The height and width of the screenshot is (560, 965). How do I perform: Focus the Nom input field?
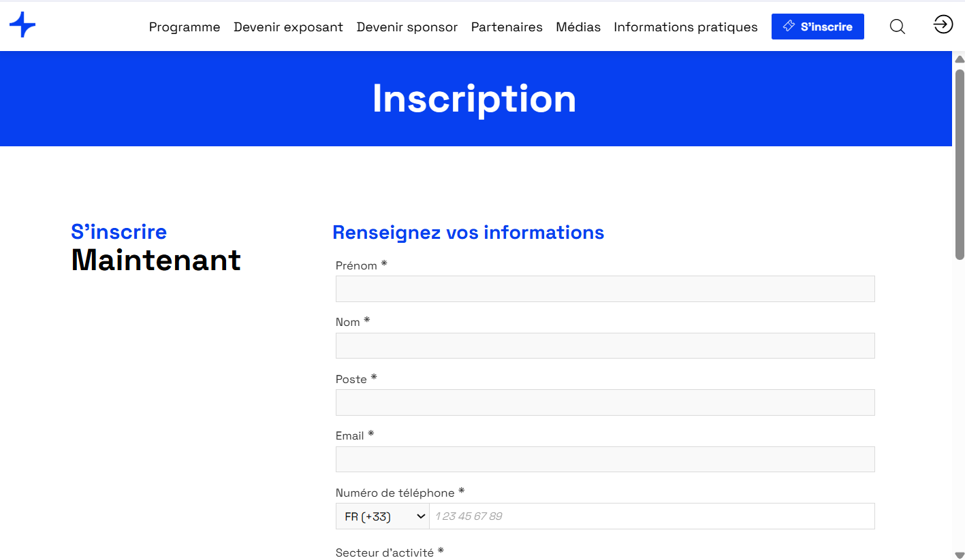click(605, 346)
